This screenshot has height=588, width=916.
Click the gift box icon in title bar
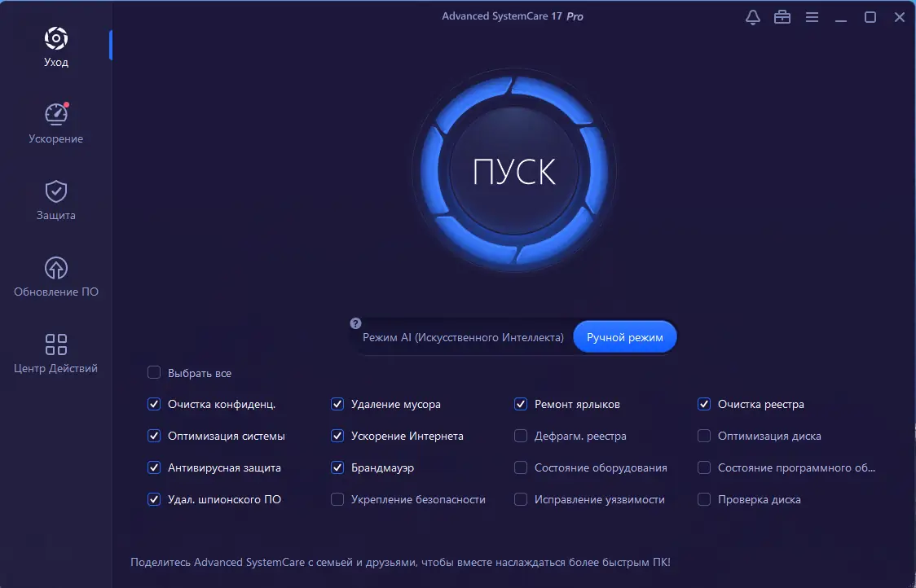(782, 16)
